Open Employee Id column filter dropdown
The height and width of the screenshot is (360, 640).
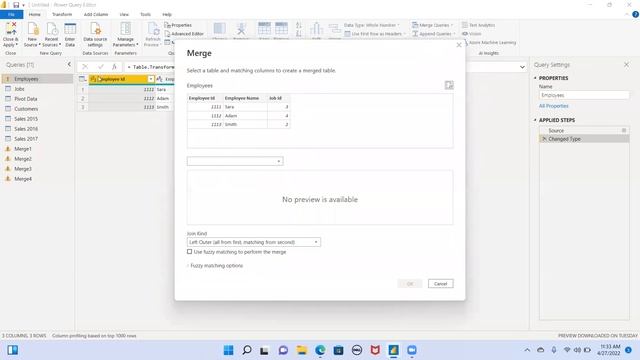pos(151,79)
